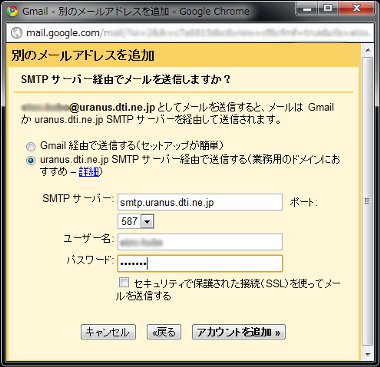Viewport: 380px width, 367px height.
Task: Enable the SSL secured connection checkbox
Action: point(124,283)
